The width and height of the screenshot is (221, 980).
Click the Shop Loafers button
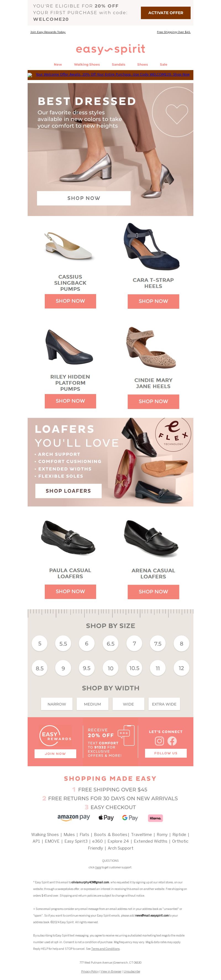(x=68, y=491)
